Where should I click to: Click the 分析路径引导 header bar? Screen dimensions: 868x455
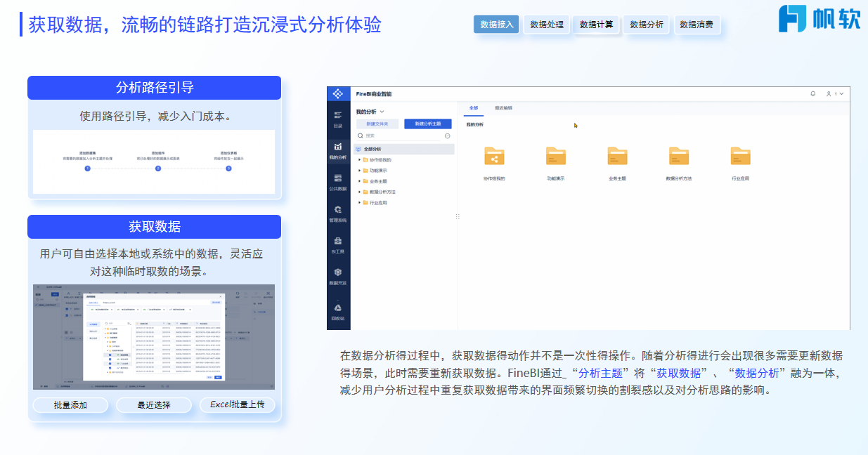pos(155,88)
